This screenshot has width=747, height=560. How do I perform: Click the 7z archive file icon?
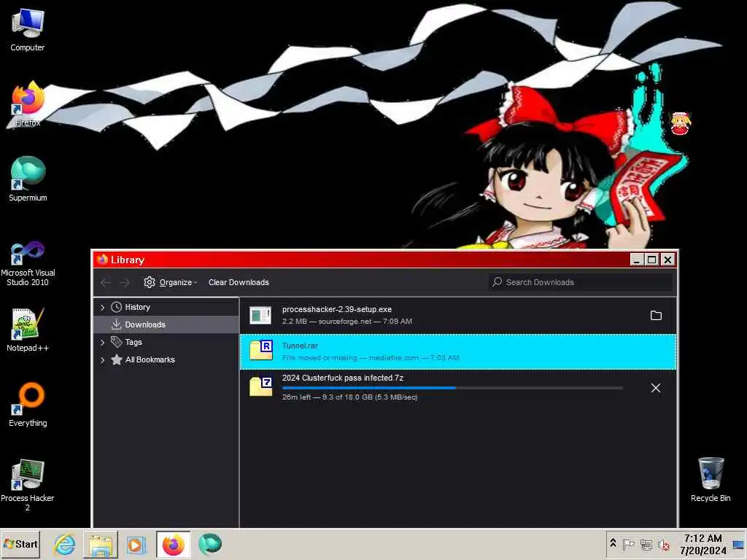coord(260,386)
